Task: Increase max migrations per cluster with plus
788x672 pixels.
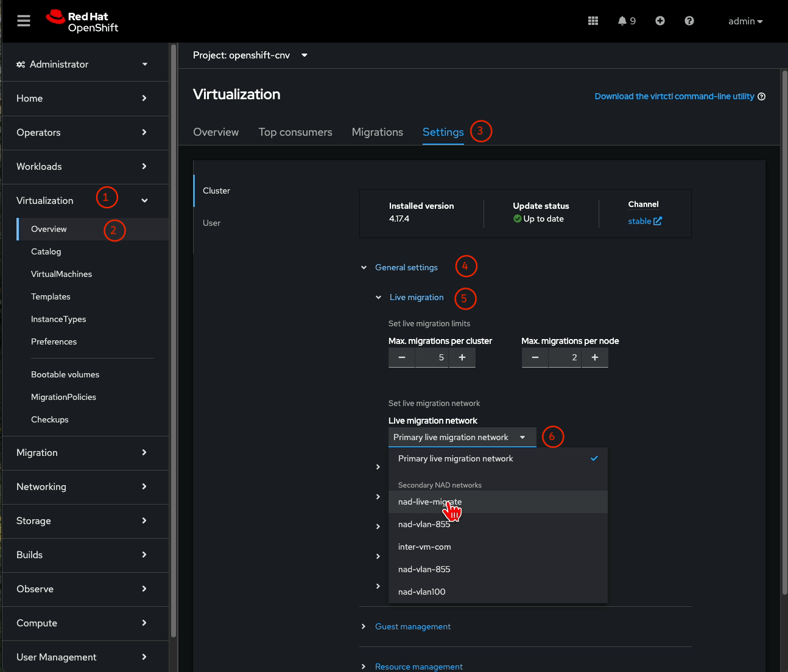Action: click(462, 357)
